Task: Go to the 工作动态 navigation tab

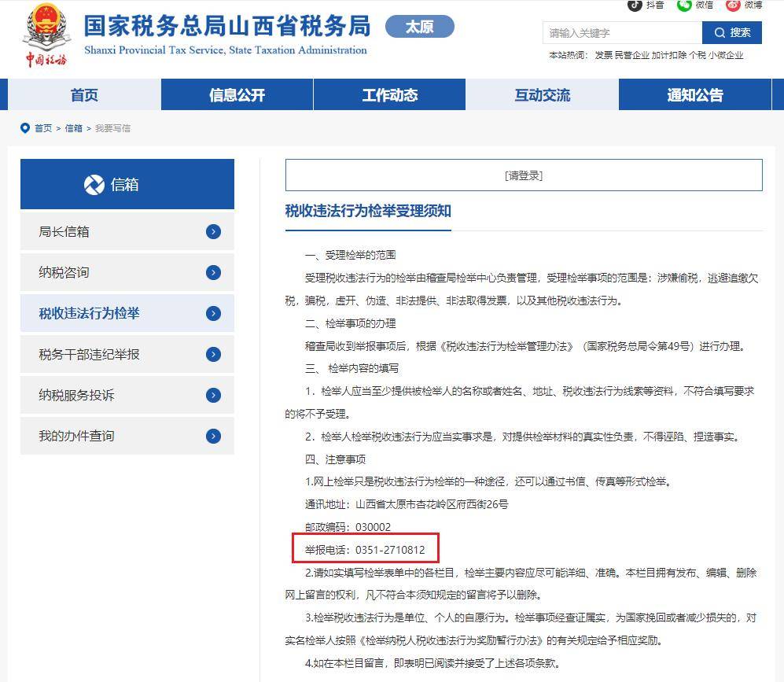Action: coord(389,95)
